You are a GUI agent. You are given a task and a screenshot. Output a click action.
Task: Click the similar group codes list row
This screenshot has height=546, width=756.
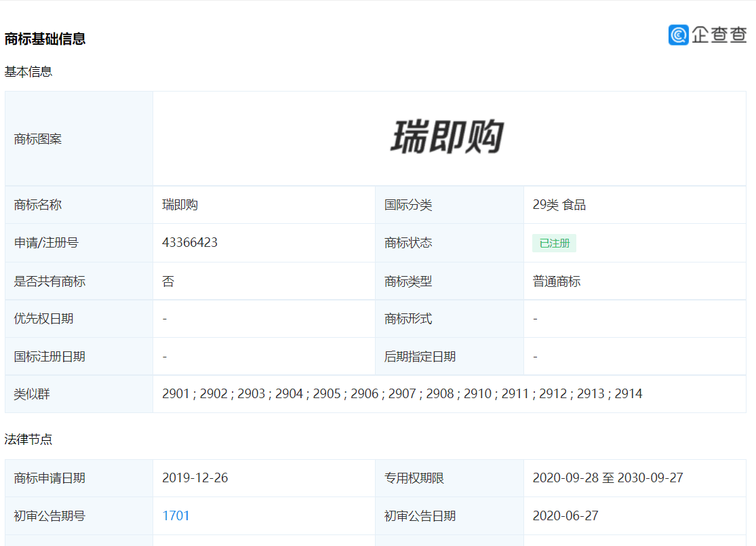pyautogui.click(x=402, y=394)
